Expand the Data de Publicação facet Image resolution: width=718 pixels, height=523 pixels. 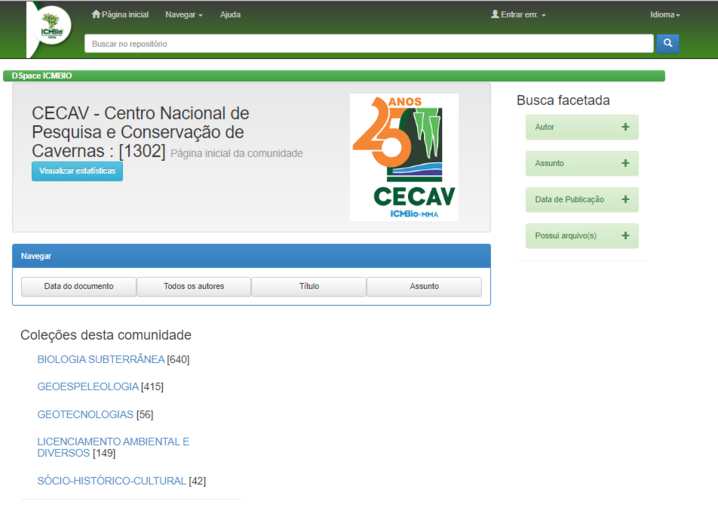(x=582, y=199)
